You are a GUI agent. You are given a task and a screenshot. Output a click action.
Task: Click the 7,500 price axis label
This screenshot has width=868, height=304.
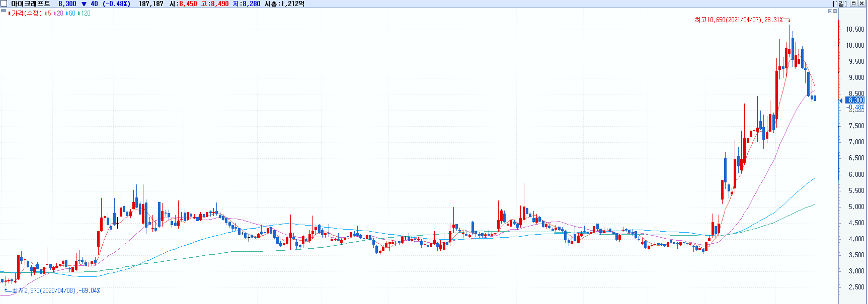pyautogui.click(x=856, y=126)
